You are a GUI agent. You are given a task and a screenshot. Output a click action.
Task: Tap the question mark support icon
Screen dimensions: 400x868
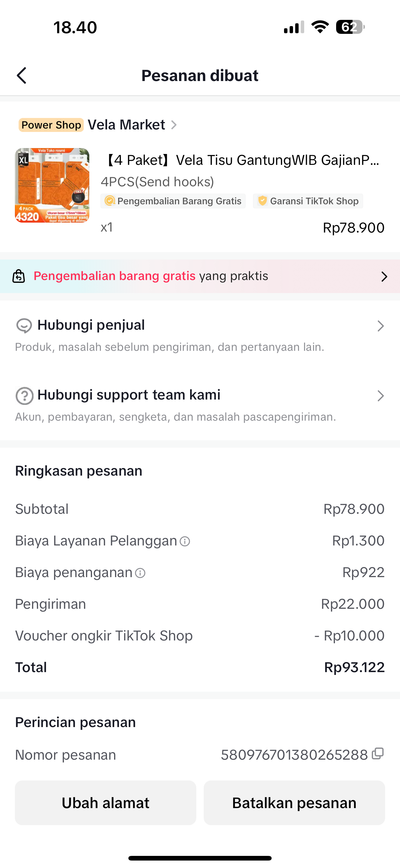coord(24,396)
